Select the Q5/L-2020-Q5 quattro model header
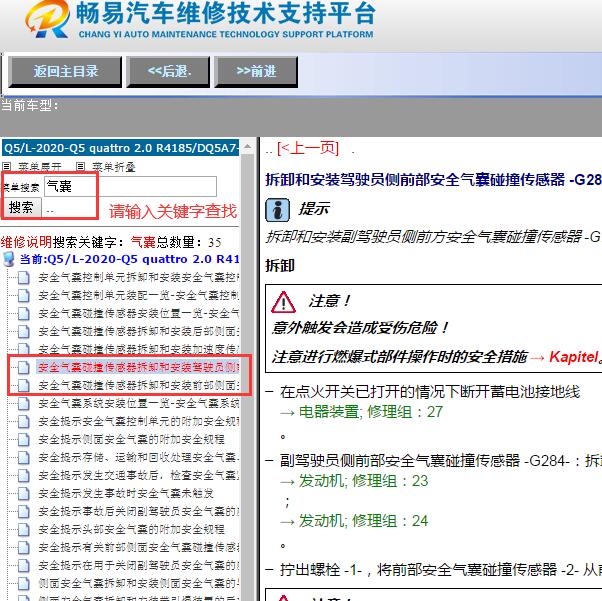This screenshot has width=602, height=601. [121, 148]
